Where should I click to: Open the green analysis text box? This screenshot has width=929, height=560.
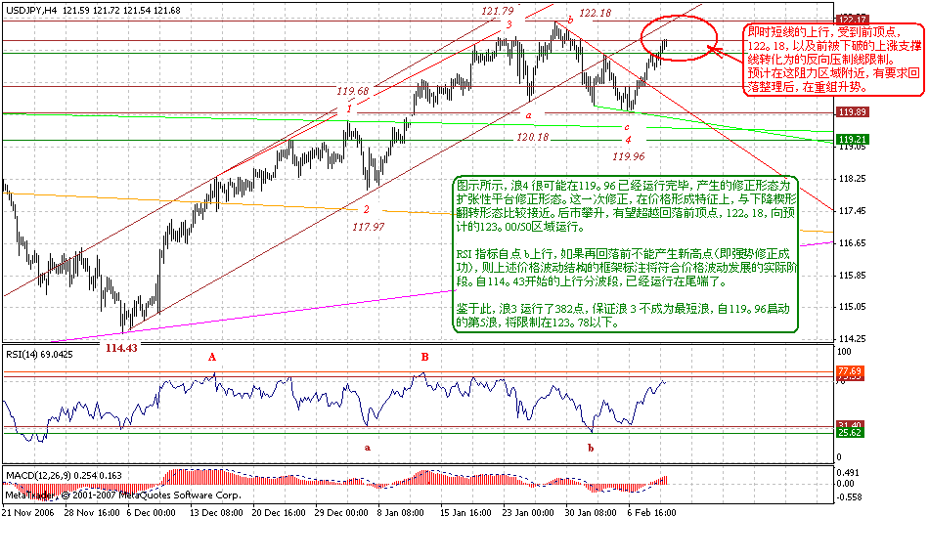[625, 254]
